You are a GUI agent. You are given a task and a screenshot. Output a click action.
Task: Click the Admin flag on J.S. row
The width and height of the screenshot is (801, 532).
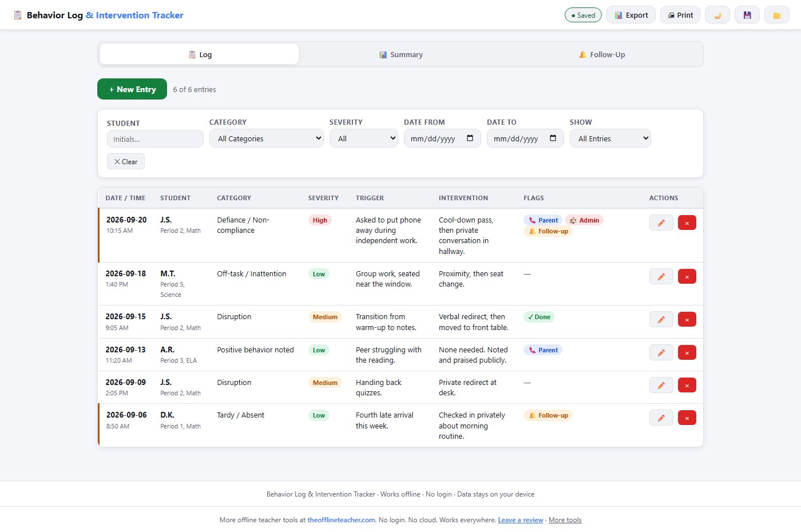[584, 220]
